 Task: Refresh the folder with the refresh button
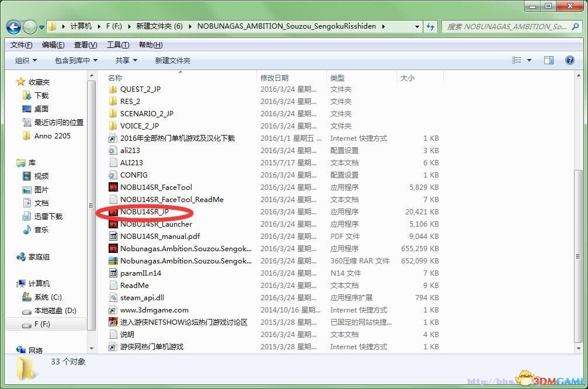[430, 26]
